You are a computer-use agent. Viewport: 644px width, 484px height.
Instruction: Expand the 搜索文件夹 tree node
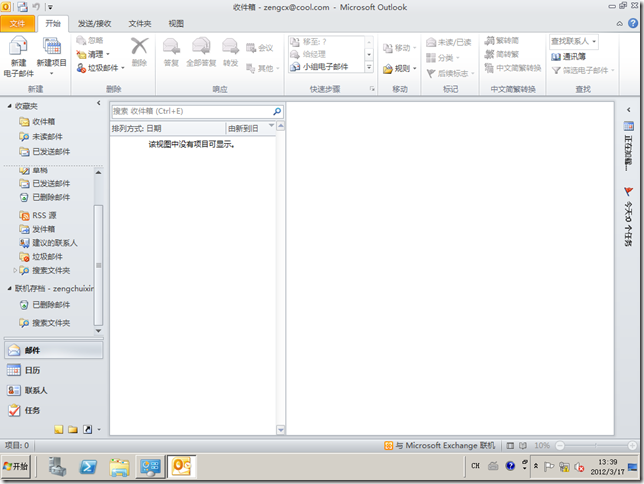[x=14, y=270]
